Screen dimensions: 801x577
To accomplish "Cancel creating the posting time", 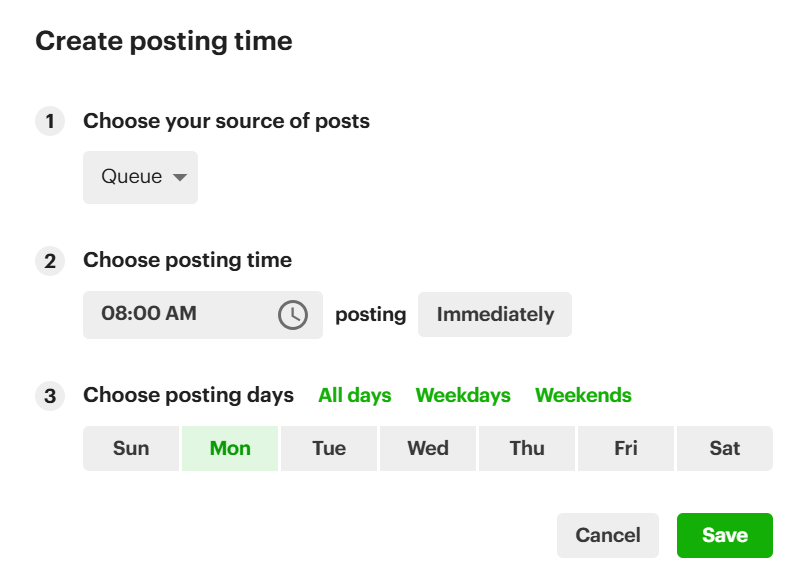I will [x=608, y=536].
